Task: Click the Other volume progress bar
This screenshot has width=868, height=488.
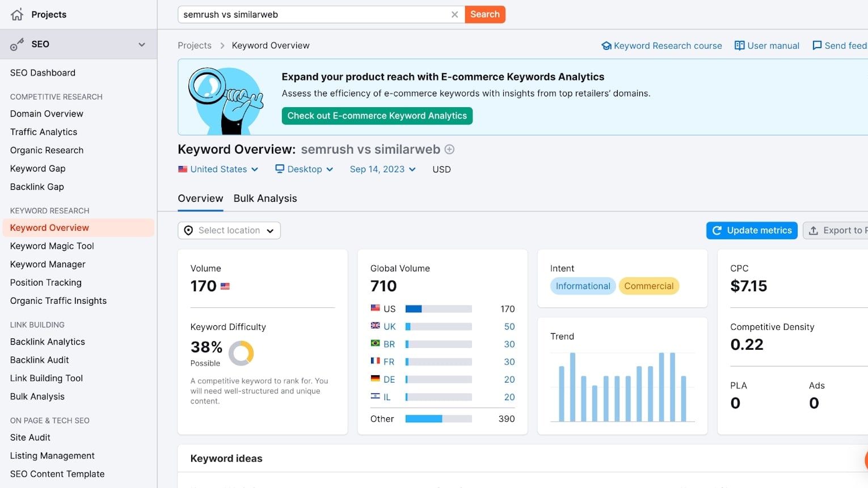Action: 439,419
